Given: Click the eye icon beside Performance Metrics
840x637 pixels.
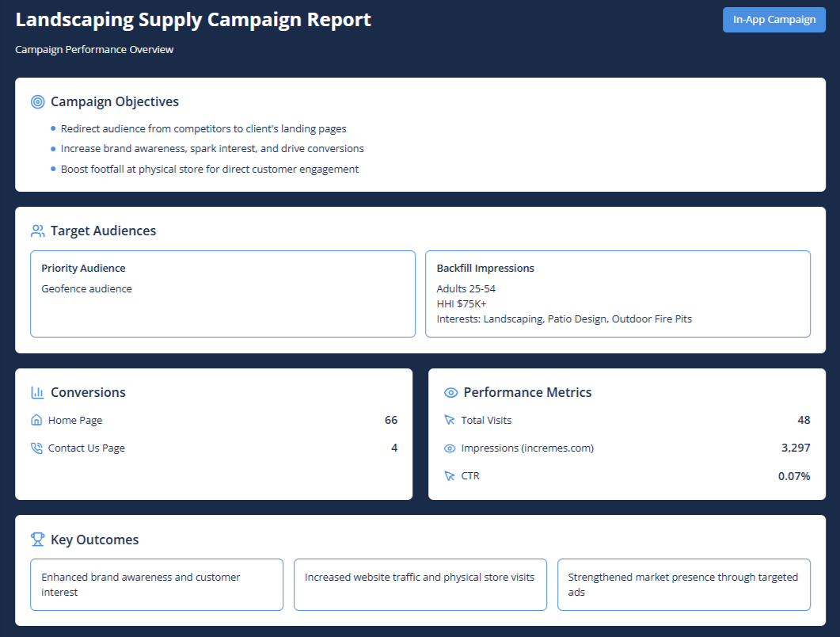Looking at the screenshot, I should point(451,392).
